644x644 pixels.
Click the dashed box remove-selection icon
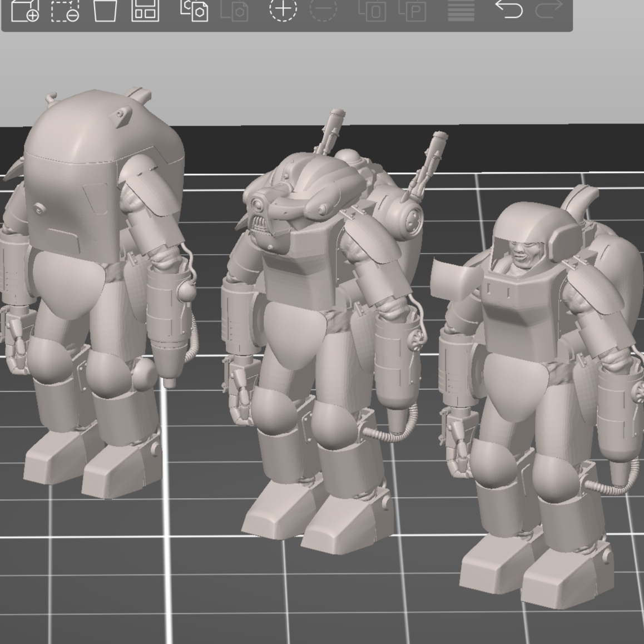click(65, 10)
